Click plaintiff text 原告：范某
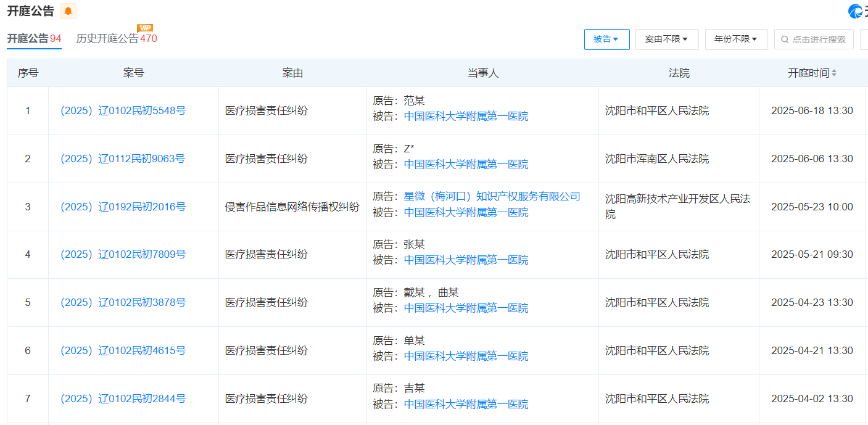This screenshot has width=868, height=425. [399, 101]
